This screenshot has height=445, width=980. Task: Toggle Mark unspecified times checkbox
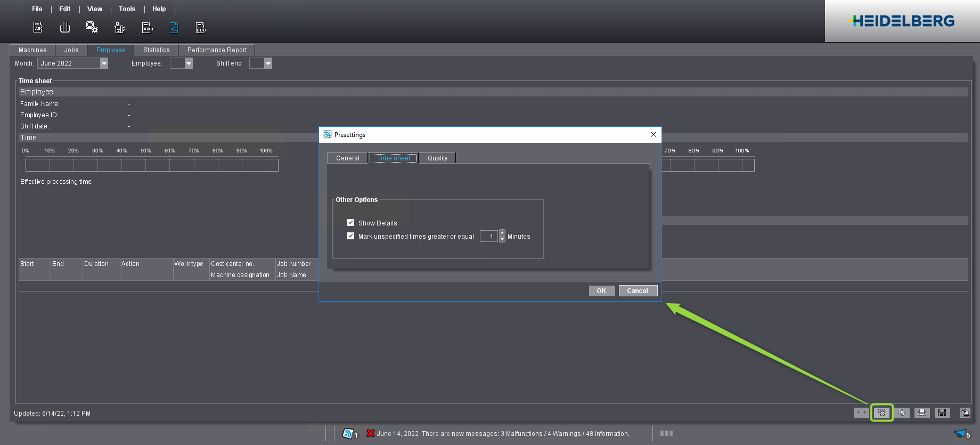tap(350, 236)
